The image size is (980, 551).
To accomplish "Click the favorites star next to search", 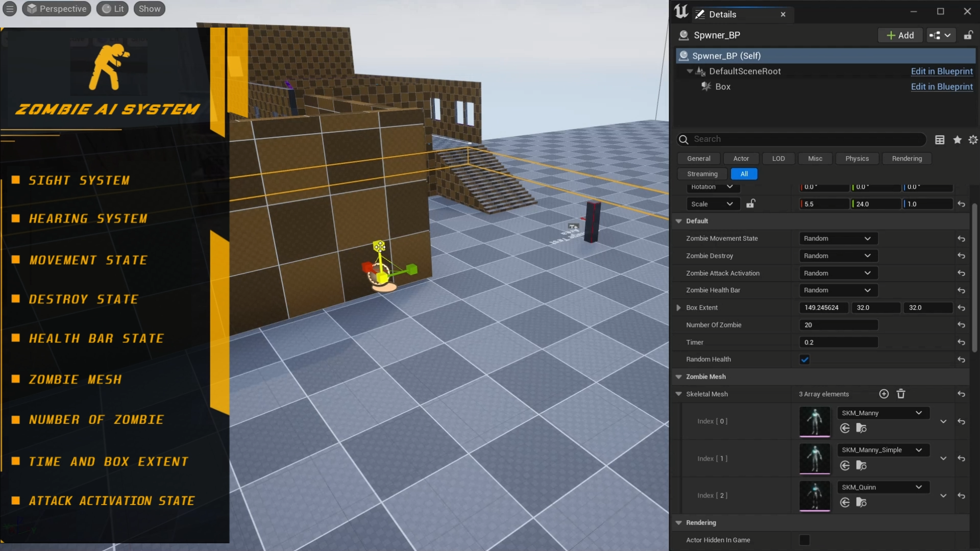I will pos(957,139).
